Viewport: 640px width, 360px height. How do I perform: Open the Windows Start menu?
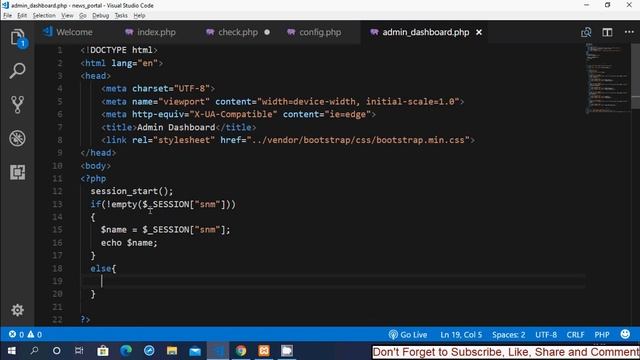click(x=11, y=351)
